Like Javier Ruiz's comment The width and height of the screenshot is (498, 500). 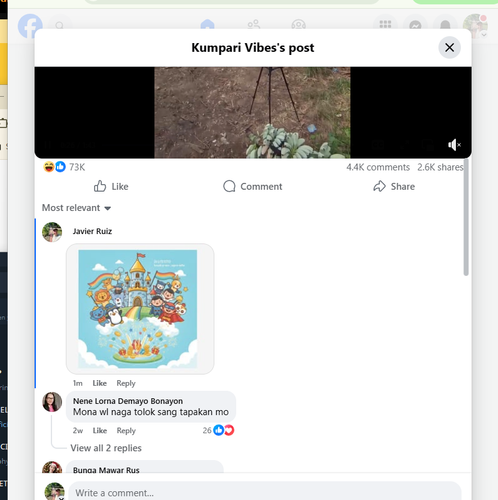(100, 383)
